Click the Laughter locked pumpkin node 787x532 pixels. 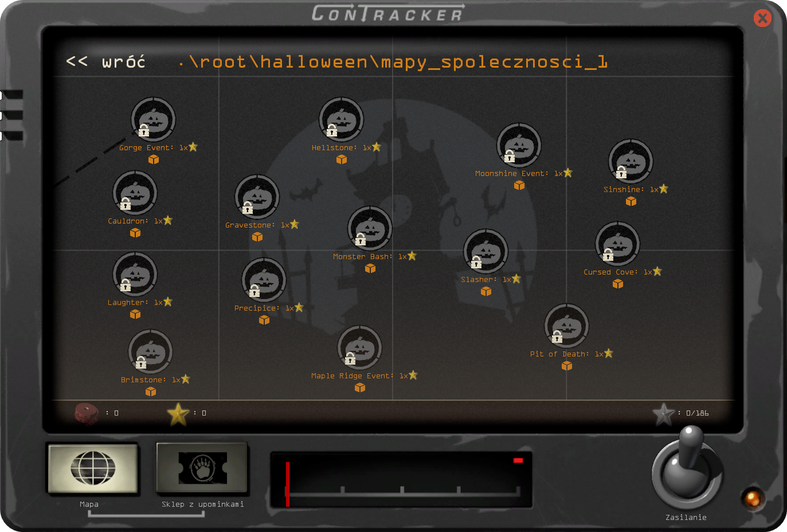click(x=135, y=275)
